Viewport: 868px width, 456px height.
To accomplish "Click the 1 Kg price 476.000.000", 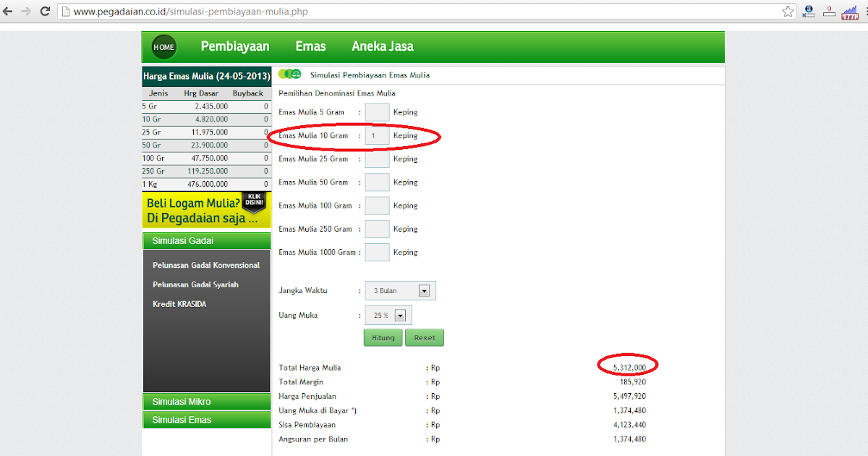I will (208, 185).
